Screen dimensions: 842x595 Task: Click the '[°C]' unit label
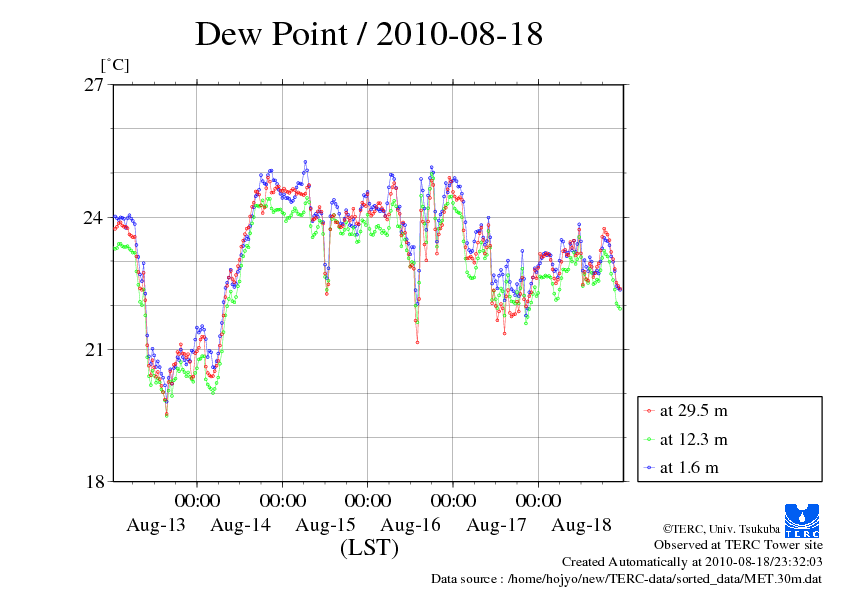coord(115,65)
